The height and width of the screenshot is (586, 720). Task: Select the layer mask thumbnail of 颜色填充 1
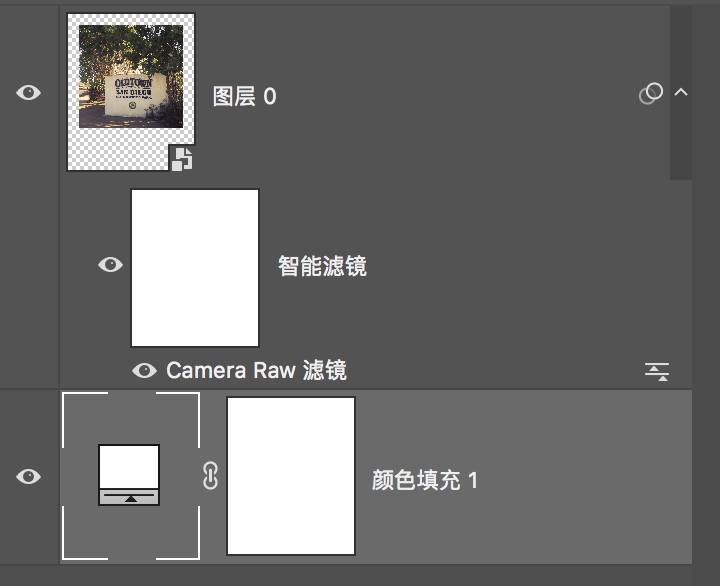[291, 476]
